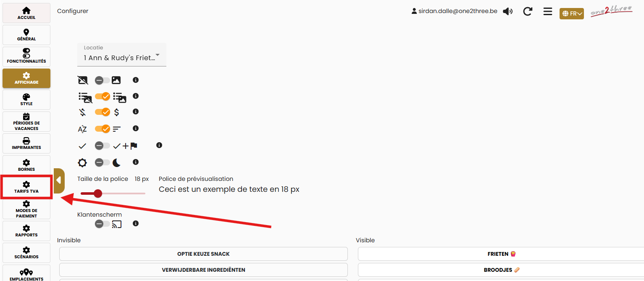Click the OPTIE KEUZE SNACK button
This screenshot has width=644, height=281.
[x=203, y=254]
